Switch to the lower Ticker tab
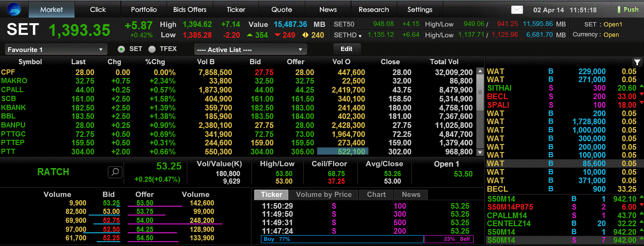 coord(272,195)
